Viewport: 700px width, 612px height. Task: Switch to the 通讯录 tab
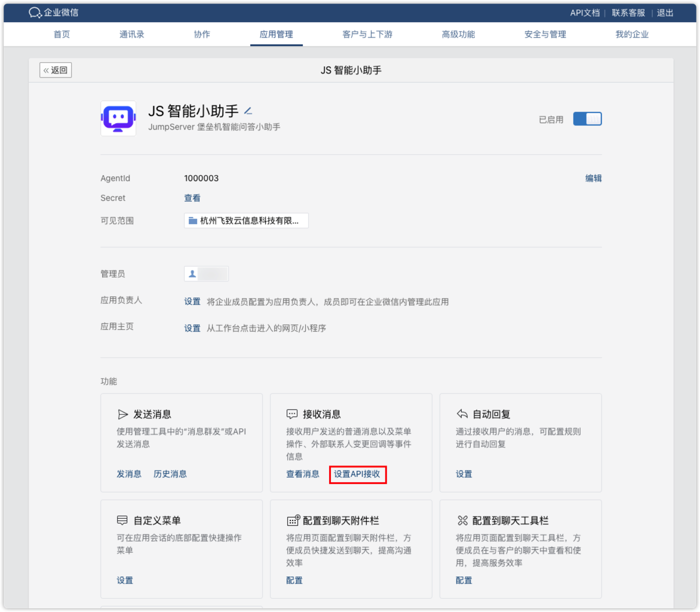(x=132, y=34)
